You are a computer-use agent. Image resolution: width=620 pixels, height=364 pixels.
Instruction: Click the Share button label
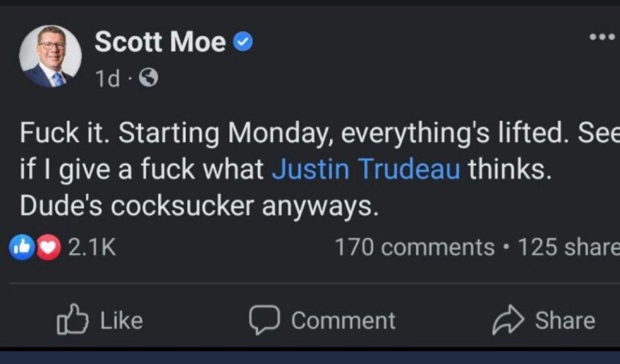[x=565, y=320]
